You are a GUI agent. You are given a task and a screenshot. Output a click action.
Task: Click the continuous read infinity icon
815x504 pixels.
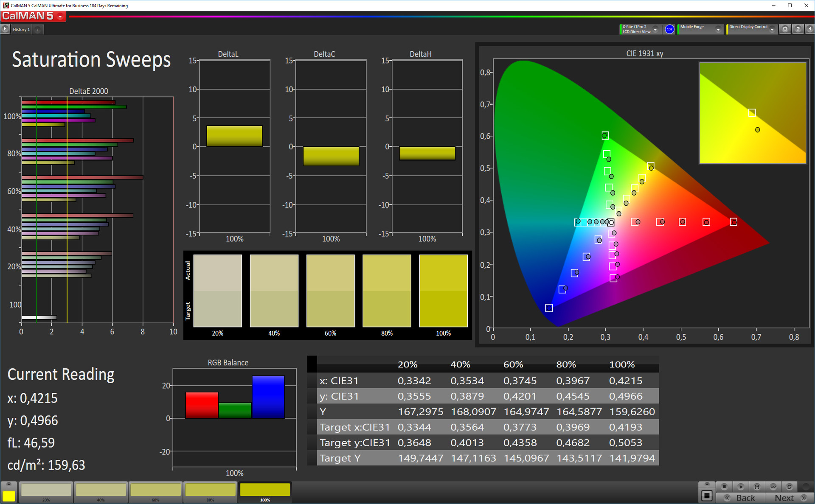pos(773,487)
